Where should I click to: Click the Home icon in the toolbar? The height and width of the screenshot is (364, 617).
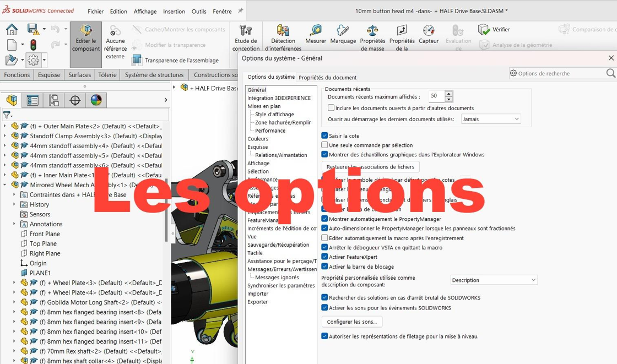[x=12, y=30]
